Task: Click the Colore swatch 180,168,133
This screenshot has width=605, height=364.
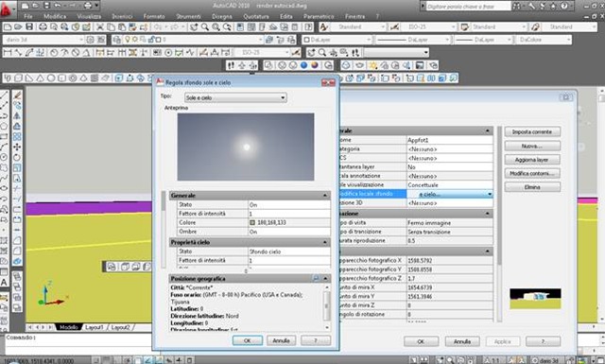Action: [252, 223]
